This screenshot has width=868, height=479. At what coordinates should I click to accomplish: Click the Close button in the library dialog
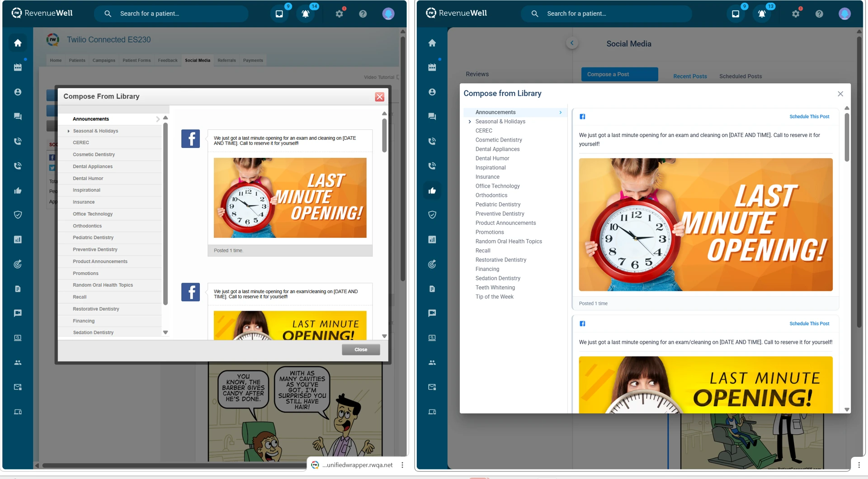point(361,350)
